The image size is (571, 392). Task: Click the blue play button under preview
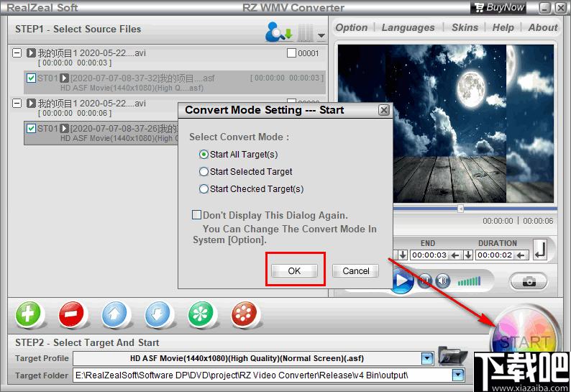[x=401, y=281]
